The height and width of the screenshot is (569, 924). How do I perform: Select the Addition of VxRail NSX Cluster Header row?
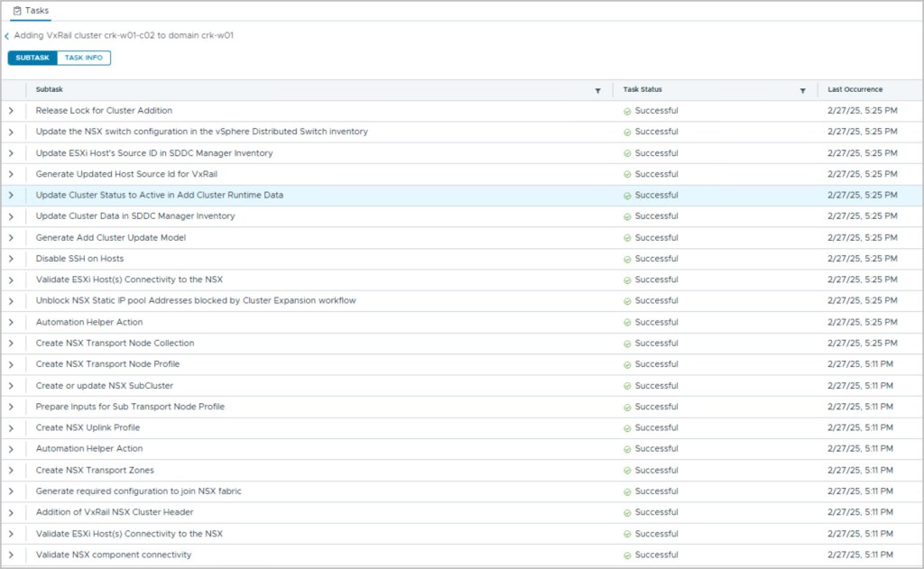tap(115, 512)
